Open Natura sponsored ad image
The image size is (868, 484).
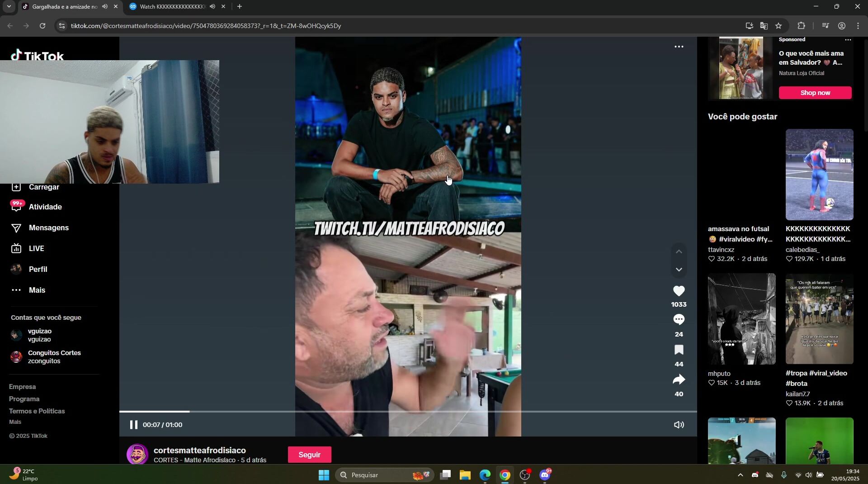click(x=741, y=68)
